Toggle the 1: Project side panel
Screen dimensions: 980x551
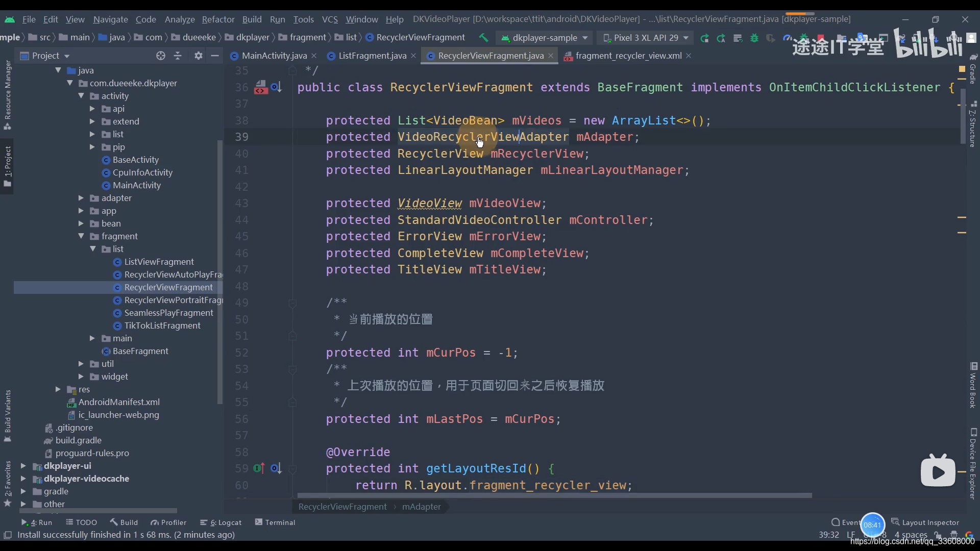(8, 166)
